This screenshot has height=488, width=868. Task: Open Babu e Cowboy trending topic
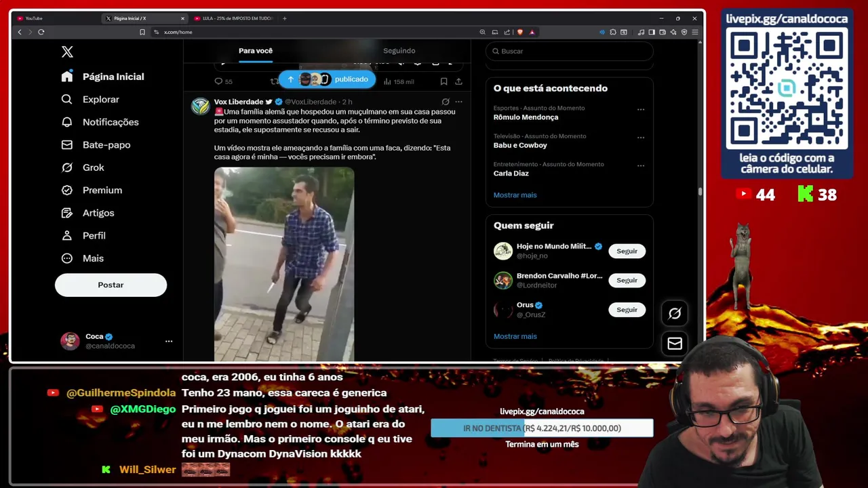point(520,145)
